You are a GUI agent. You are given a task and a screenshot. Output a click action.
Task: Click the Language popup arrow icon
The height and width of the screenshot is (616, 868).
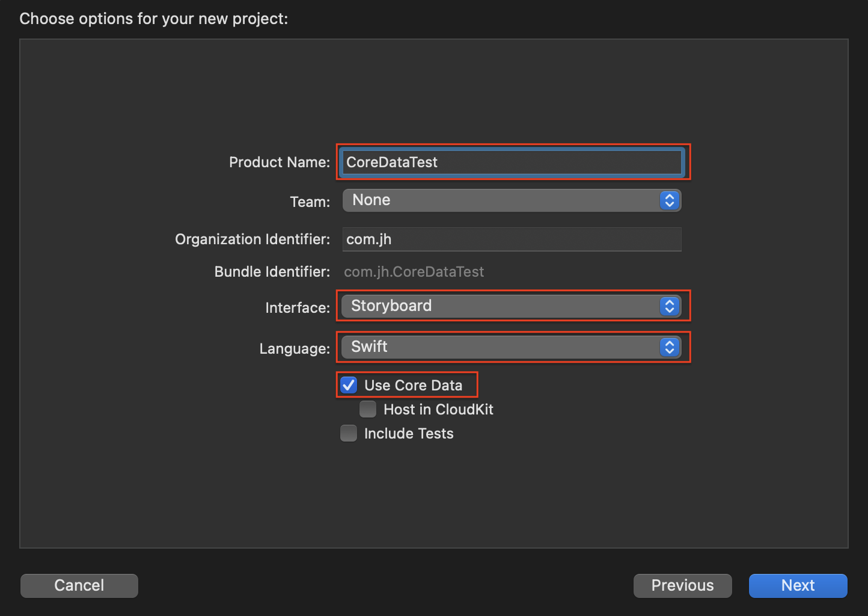click(669, 347)
